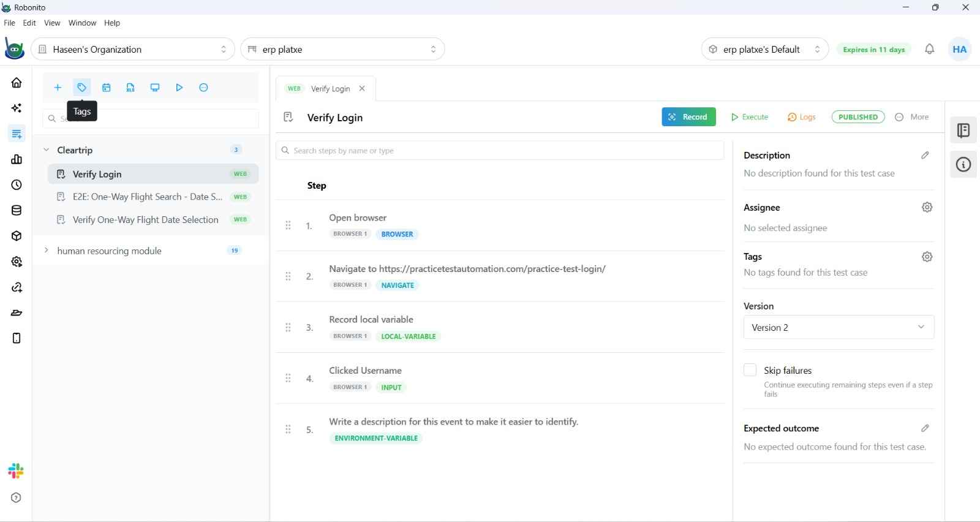Screen dimensions: 980x522
Task: Enable the Skip failures checkbox
Action: click(750, 370)
